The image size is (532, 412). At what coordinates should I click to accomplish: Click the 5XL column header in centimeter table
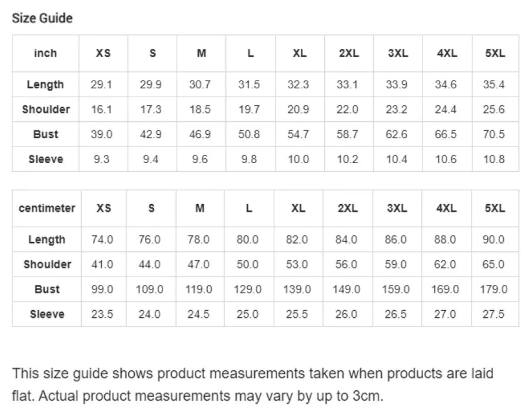[x=495, y=208]
